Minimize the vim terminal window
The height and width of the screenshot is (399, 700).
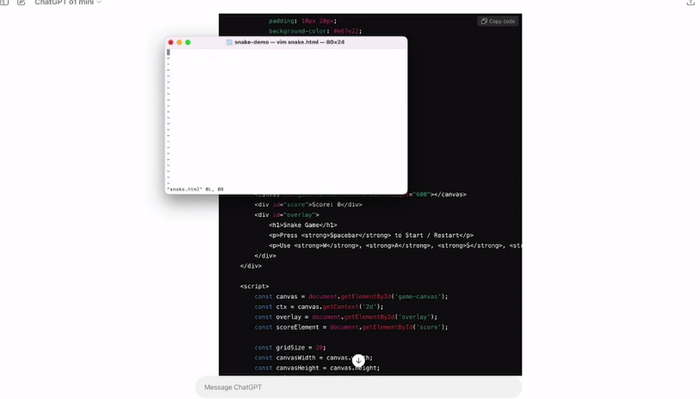pos(179,42)
